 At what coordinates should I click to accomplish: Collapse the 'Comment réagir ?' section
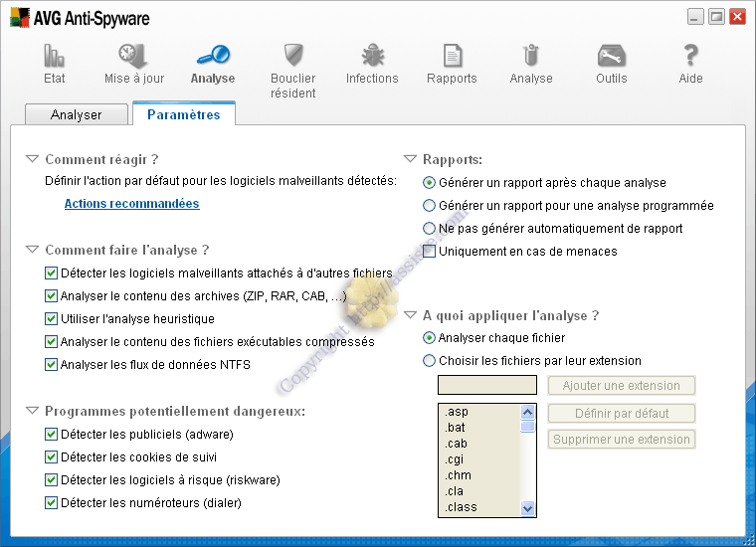click(32, 158)
